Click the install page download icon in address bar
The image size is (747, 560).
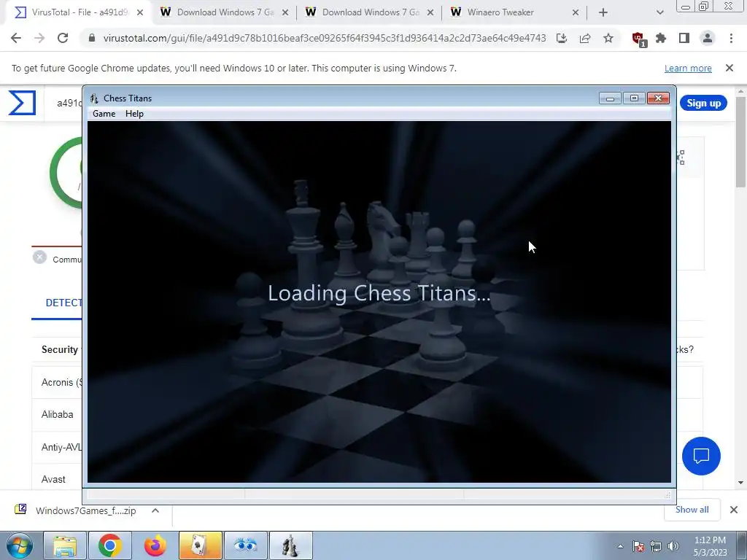pyautogui.click(x=562, y=38)
